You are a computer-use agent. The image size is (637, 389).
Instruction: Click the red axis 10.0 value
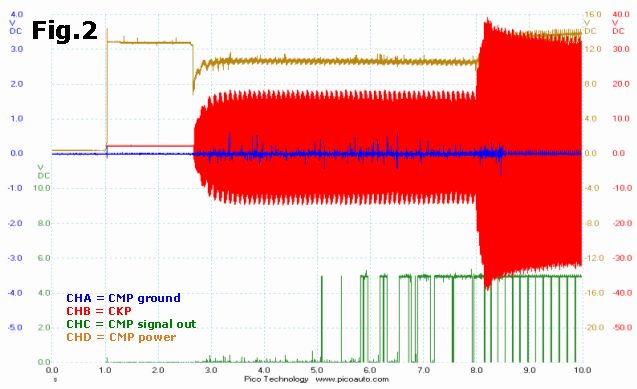tap(621, 119)
